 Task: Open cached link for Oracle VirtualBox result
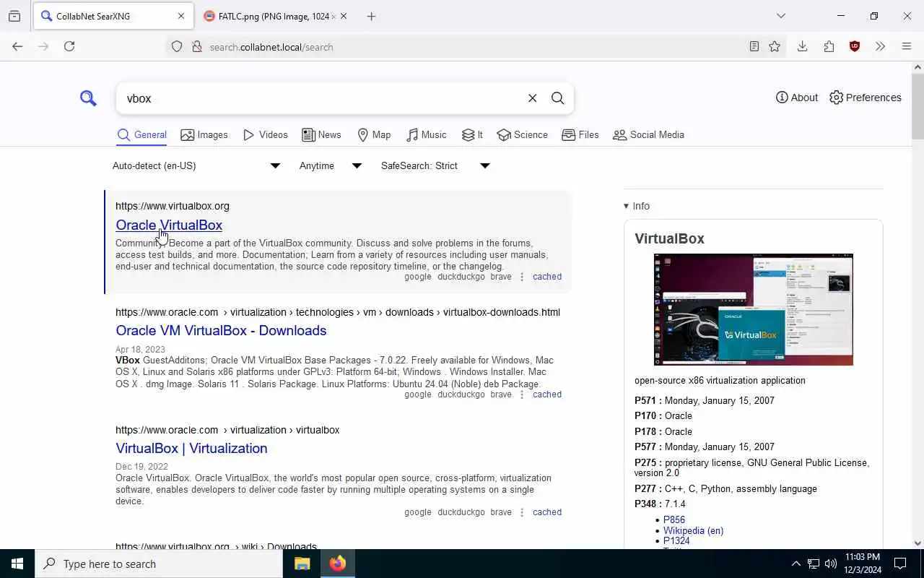coord(547,277)
